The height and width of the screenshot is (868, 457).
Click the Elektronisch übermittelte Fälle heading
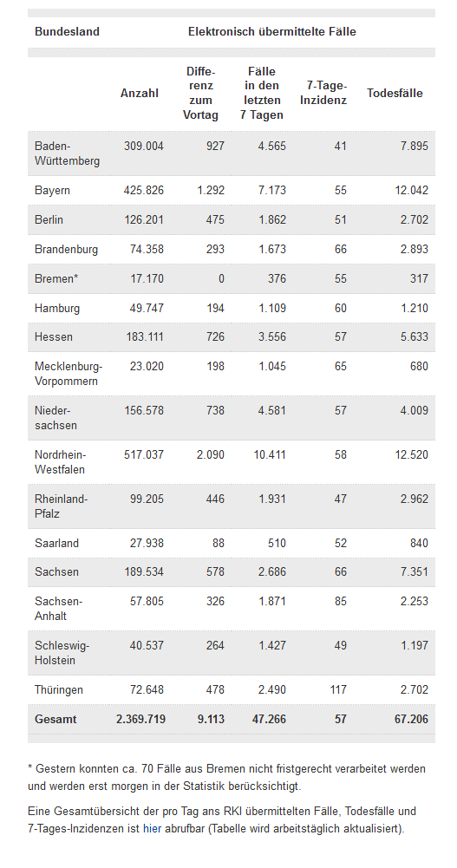(272, 31)
